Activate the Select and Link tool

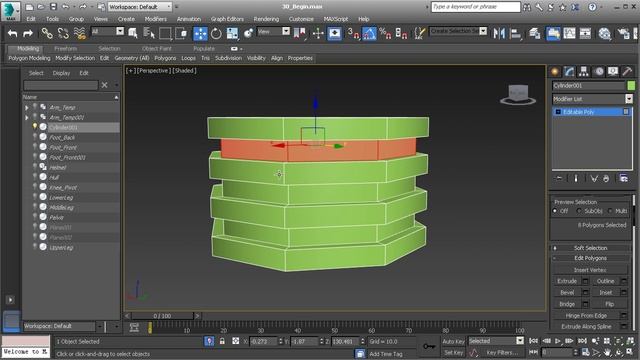(x=47, y=33)
